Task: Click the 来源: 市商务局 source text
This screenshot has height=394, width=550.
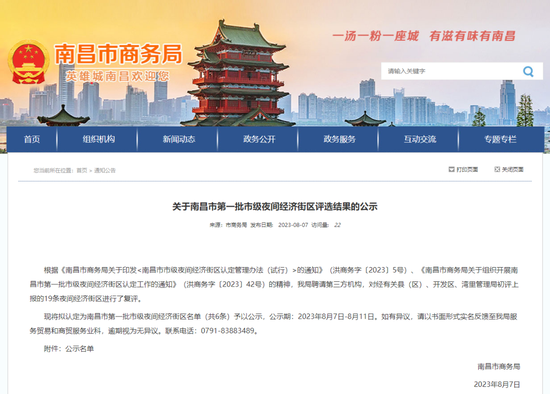Action: point(228,225)
